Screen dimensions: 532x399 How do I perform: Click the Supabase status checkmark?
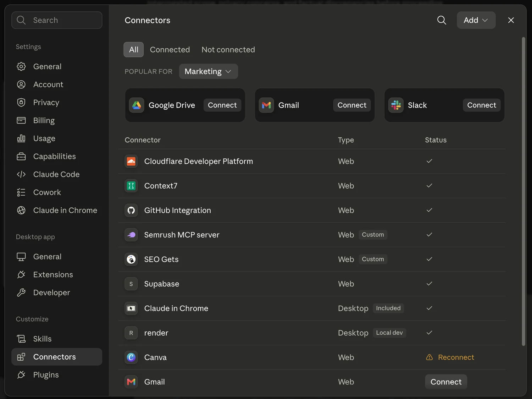coord(429,284)
